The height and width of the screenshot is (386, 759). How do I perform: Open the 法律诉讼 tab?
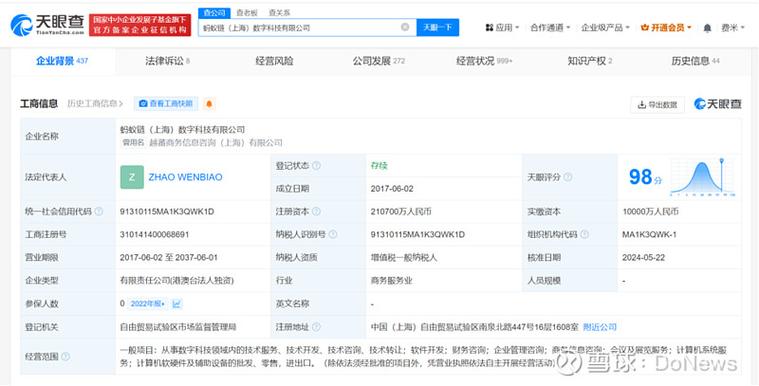(x=167, y=61)
